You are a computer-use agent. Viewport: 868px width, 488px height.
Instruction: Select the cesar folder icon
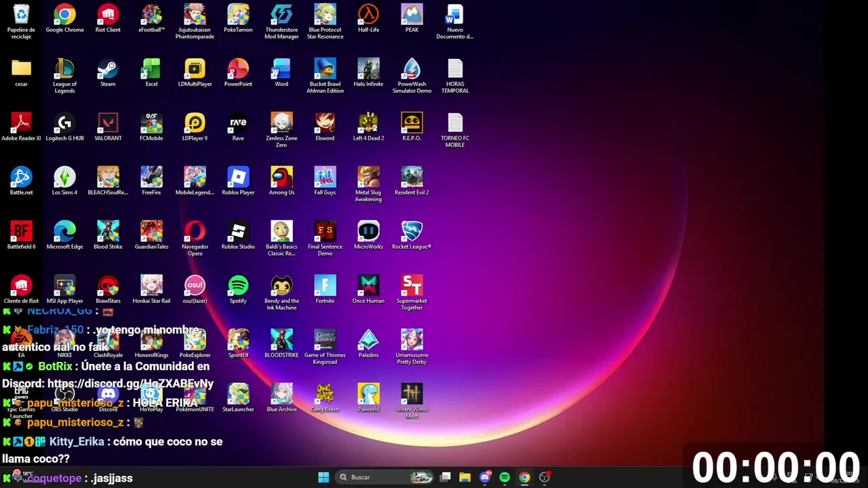21,73
